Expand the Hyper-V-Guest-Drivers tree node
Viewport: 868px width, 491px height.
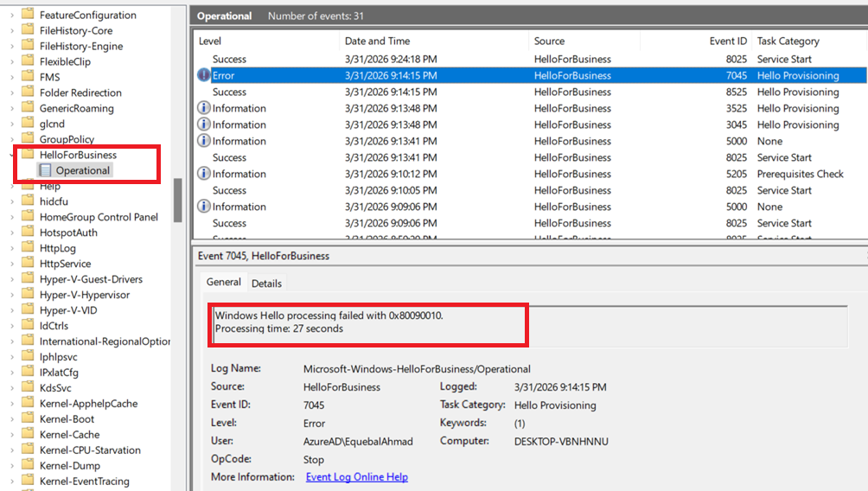coord(11,279)
